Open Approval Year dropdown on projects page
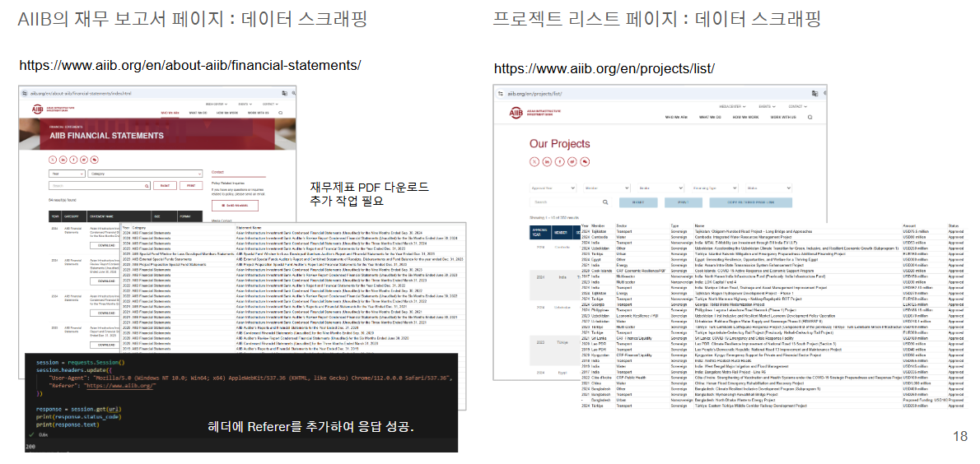The width and height of the screenshot is (980, 464). pyautogui.click(x=553, y=188)
